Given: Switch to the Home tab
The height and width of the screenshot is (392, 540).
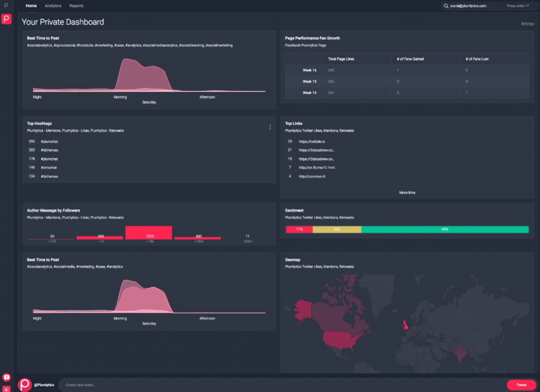Looking at the screenshot, I should pyautogui.click(x=31, y=6).
